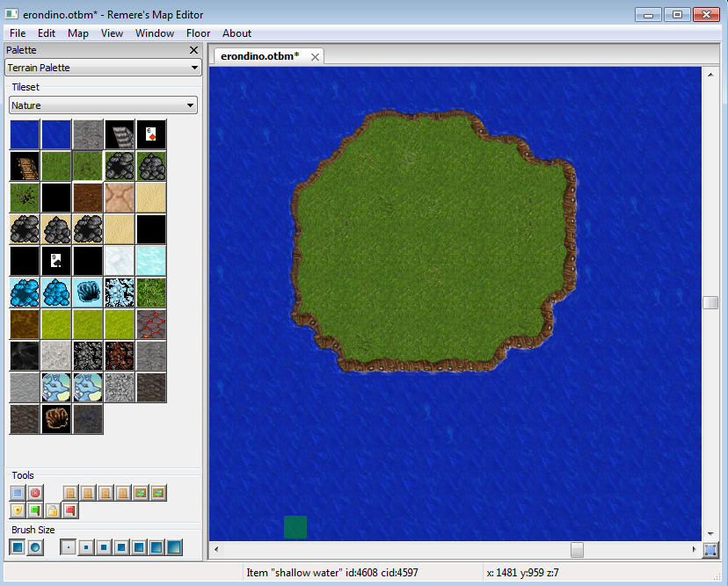Select the second smallest brush size
The width and height of the screenshot is (728, 586).
[x=86, y=547]
